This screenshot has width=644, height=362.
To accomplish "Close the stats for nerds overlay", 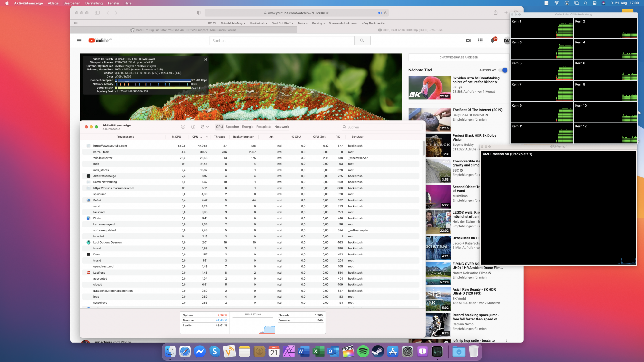I will (205, 60).
